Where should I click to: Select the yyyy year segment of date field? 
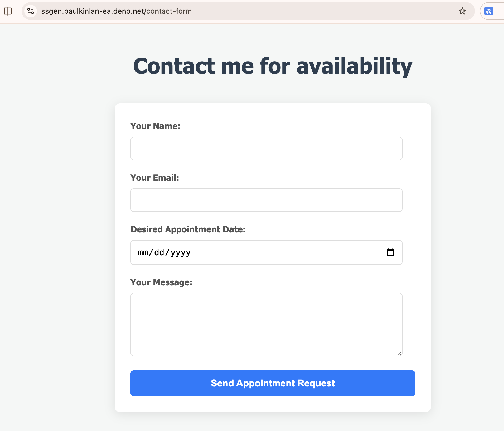[x=181, y=252]
